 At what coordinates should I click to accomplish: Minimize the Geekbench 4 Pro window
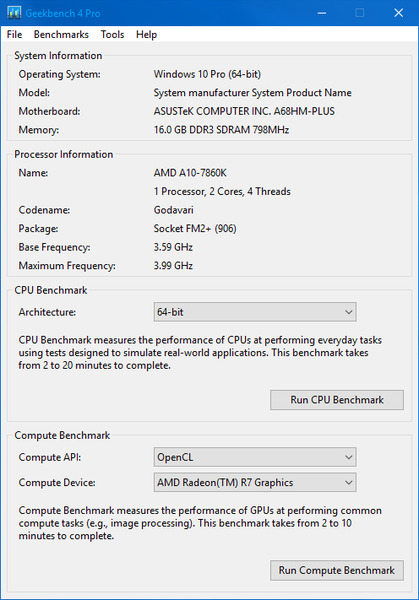[x=322, y=13]
